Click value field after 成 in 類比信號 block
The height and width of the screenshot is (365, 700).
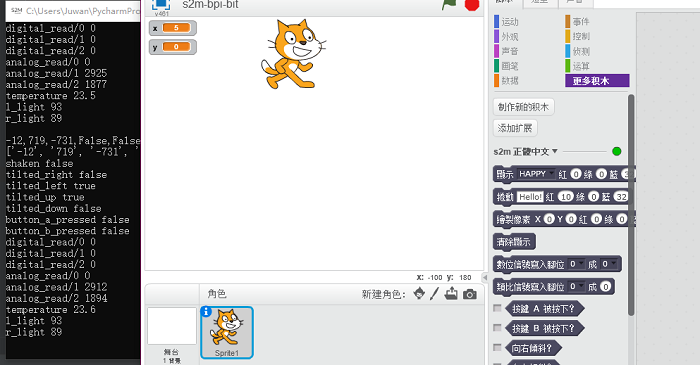click(x=605, y=286)
